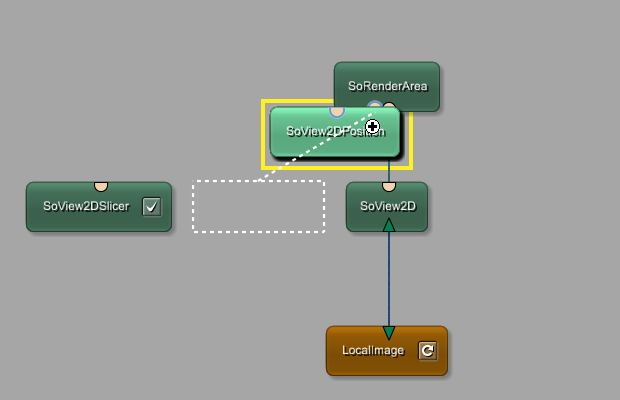620x400 pixels.
Task: Select the SoView2DSlicer output connector half-circle
Action: (x=101, y=186)
